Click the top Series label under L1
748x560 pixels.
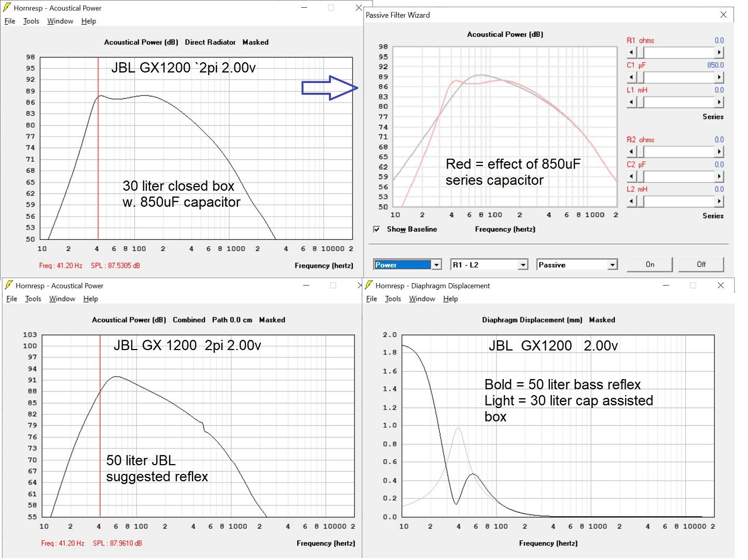pyautogui.click(x=713, y=117)
